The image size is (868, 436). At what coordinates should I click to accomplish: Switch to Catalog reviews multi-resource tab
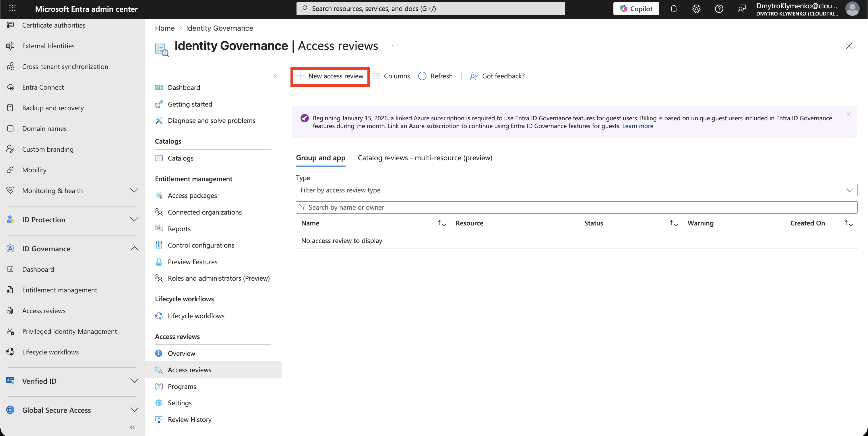tap(425, 158)
